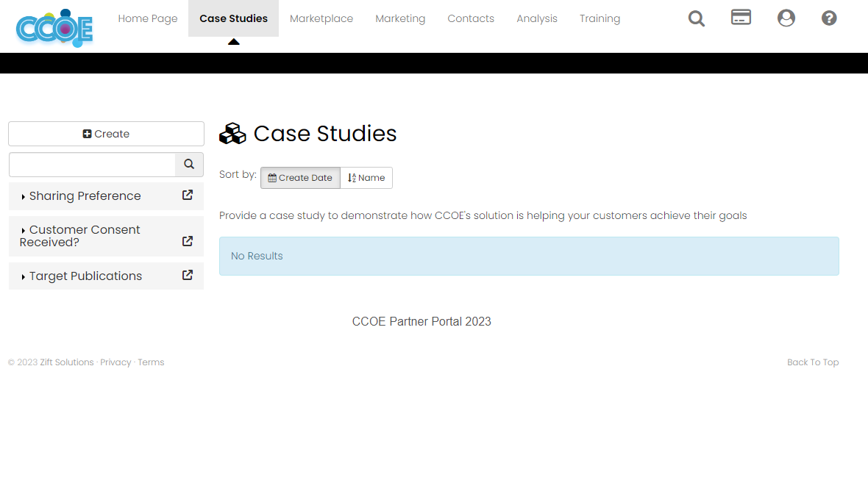Open the user account icon
The height and width of the screenshot is (477, 868).
pyautogui.click(x=786, y=18)
